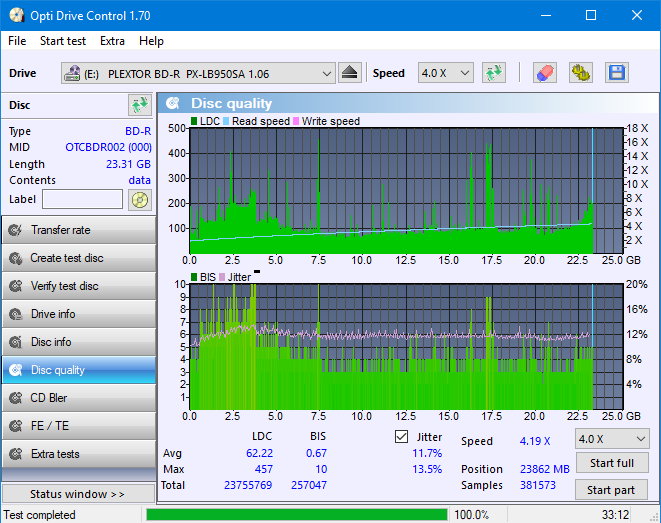Maximize the Opti Drive Control window
661x523 pixels.
click(x=591, y=16)
